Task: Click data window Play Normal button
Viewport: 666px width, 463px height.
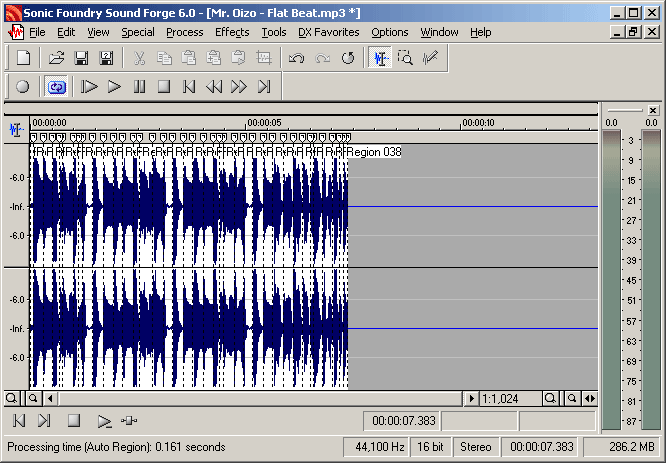Action: (x=104, y=421)
